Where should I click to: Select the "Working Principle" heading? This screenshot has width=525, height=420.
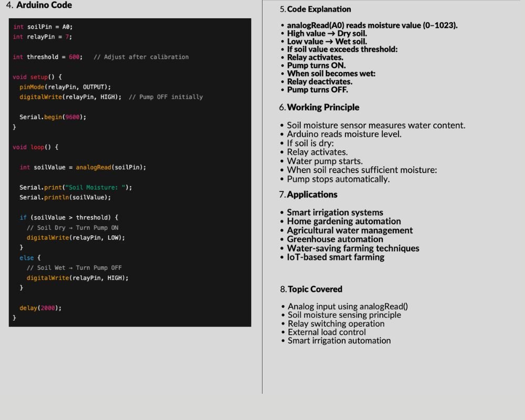point(323,107)
